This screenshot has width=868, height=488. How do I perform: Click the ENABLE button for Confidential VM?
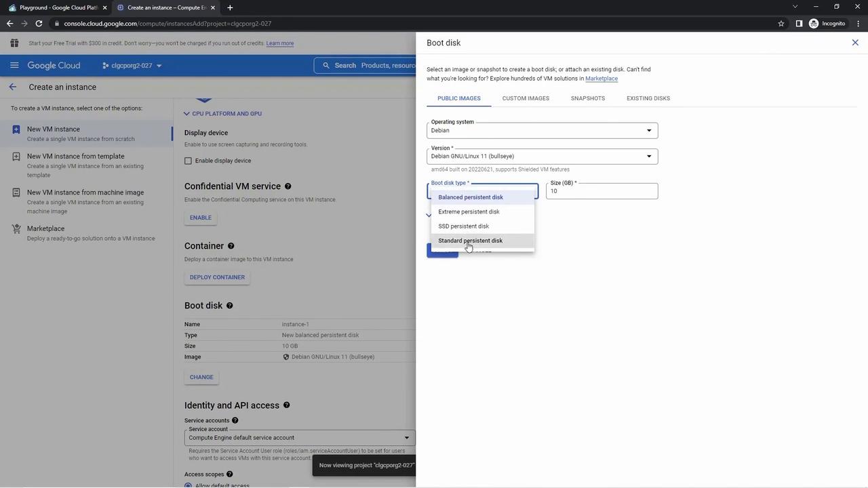click(201, 218)
